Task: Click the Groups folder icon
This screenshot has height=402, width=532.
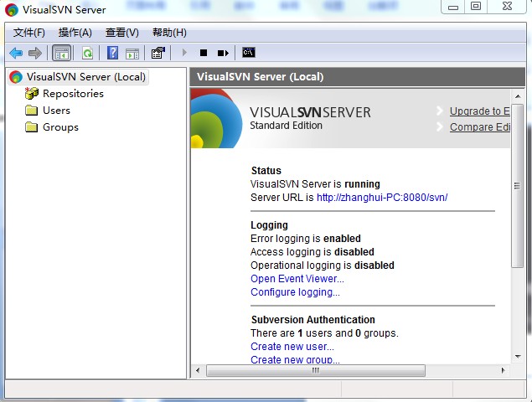Action: click(x=32, y=127)
